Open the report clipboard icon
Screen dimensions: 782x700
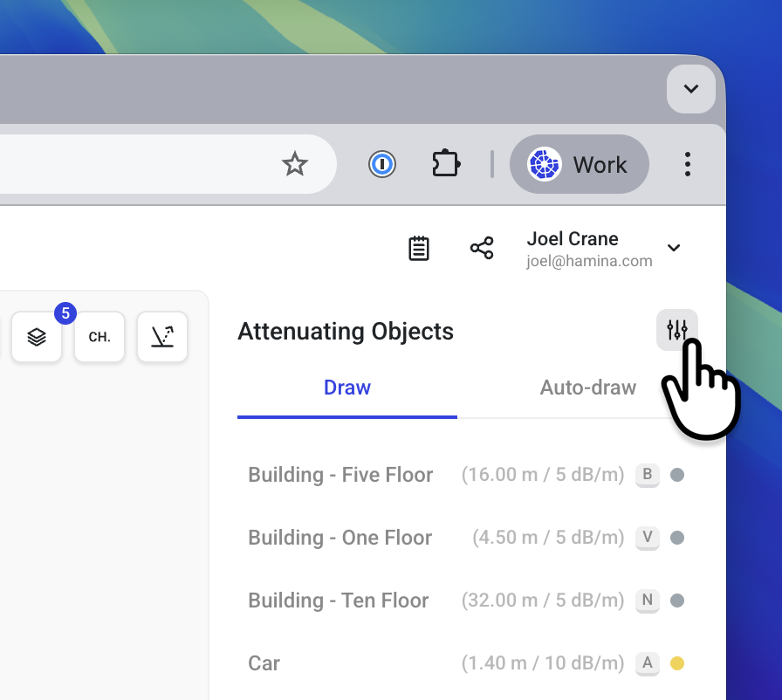[419, 248]
